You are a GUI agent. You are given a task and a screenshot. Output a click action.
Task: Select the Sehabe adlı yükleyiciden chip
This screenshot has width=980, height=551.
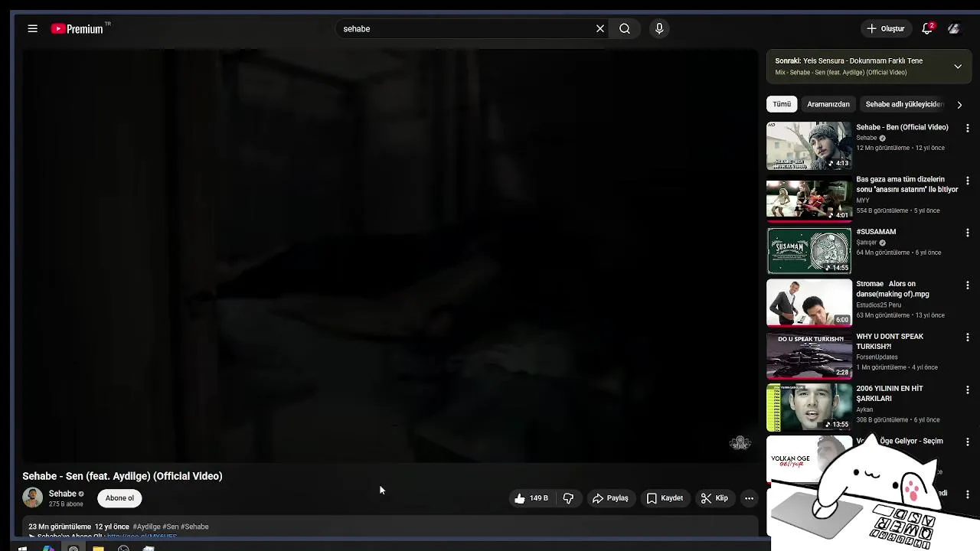[904, 104]
